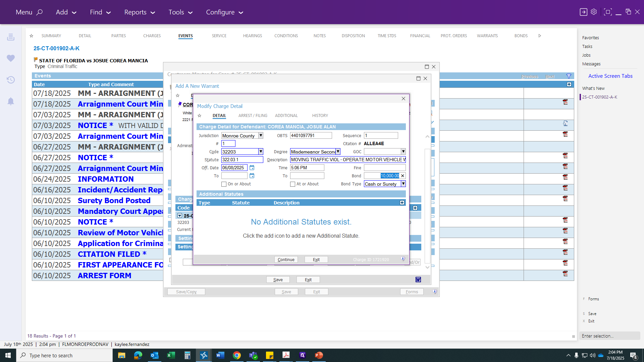Viewport: 644px width, 362px height.
Task: Open Surety Bond Posted event
Action: tap(114, 200)
